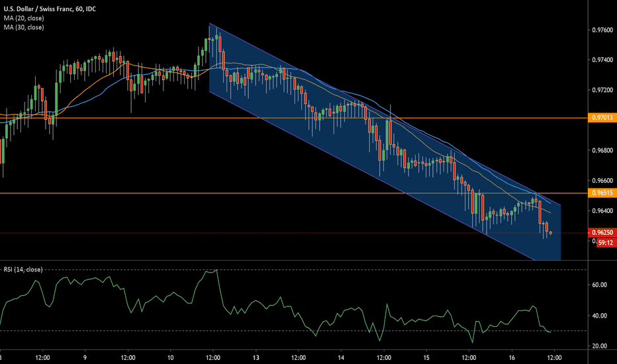Click the 20.00 level on RSI scale

point(600,346)
